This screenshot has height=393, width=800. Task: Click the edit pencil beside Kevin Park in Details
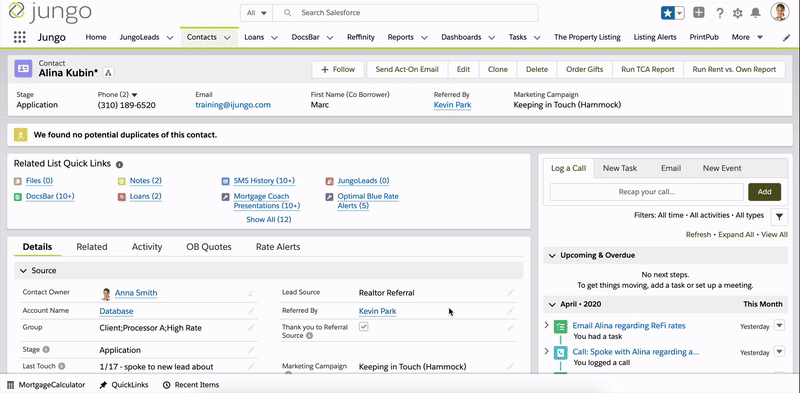click(510, 311)
